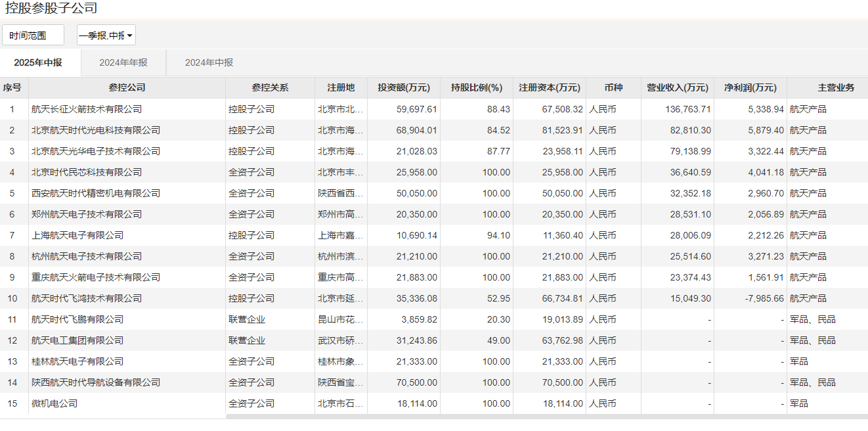Screen dimensions: 868x431
Task: Sort by the 持股比例(%) column header
Action: click(477, 87)
